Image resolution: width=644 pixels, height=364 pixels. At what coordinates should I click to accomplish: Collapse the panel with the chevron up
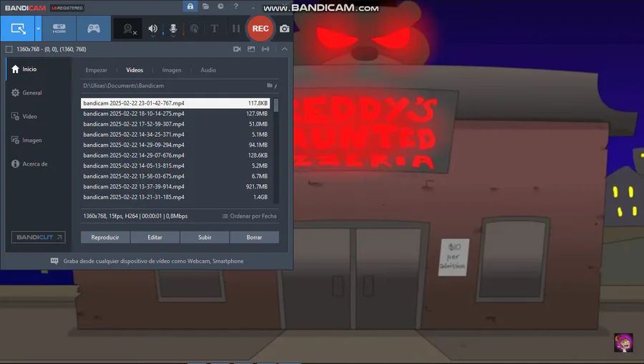[x=284, y=49]
